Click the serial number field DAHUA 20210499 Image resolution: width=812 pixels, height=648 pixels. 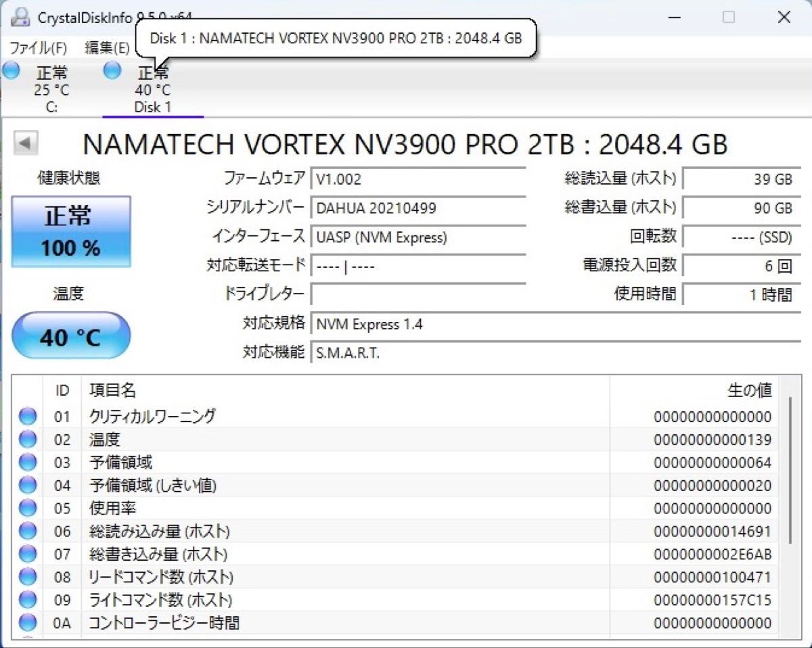click(418, 208)
